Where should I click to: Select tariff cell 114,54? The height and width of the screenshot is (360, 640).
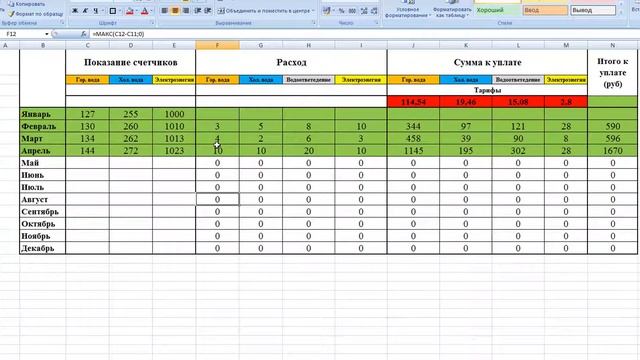tap(413, 102)
